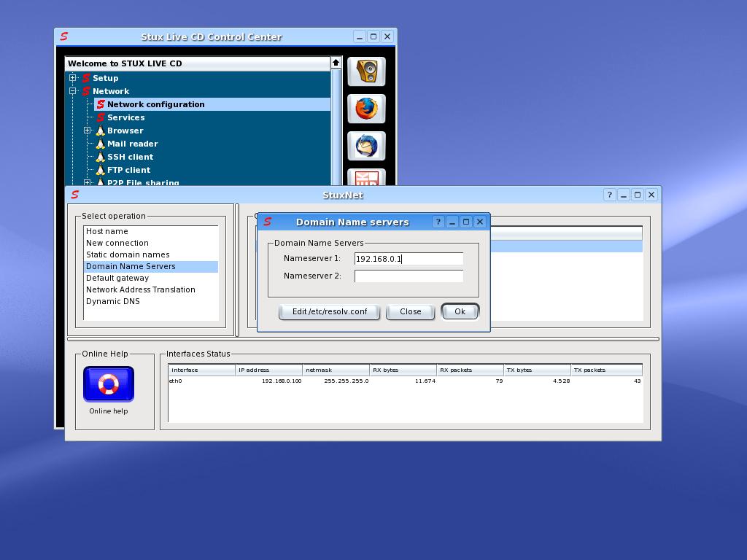This screenshot has width=747, height=560.
Task: Sort by the RX bytes column header
Action: point(403,370)
